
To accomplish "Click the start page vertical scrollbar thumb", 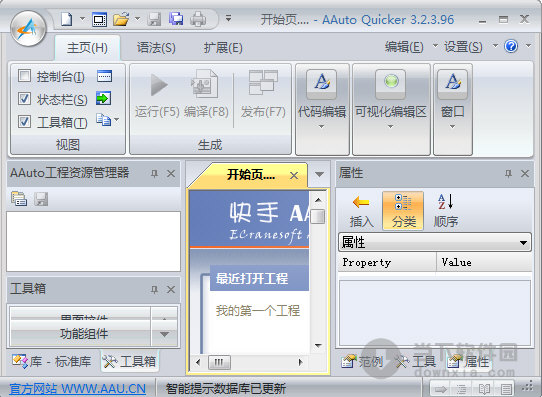I will 318,216.
